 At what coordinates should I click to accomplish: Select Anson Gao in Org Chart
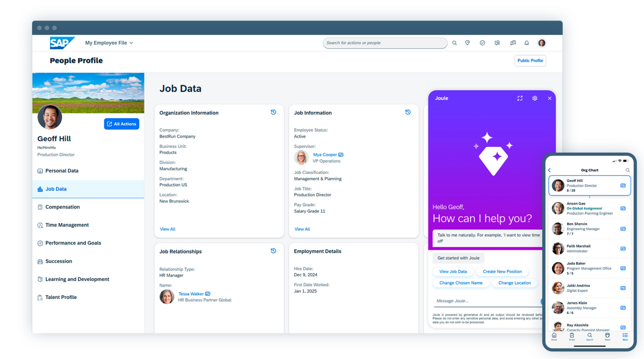[589, 208]
